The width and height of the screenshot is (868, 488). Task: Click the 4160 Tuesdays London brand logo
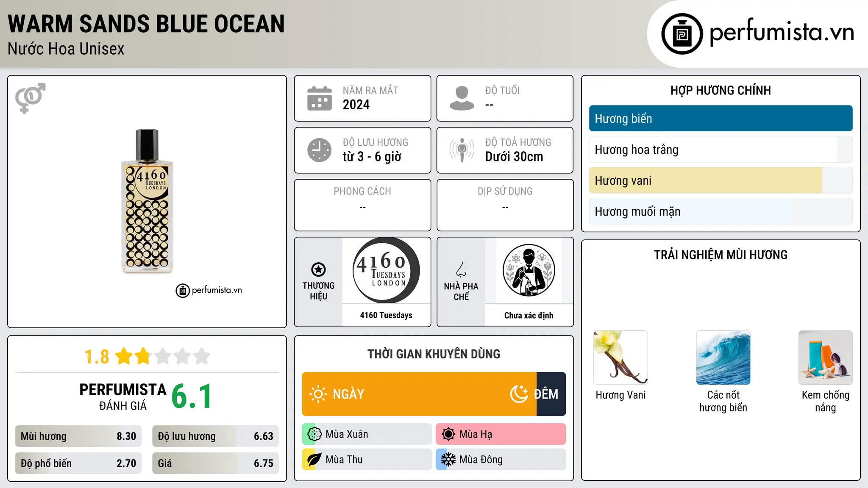pos(386,270)
